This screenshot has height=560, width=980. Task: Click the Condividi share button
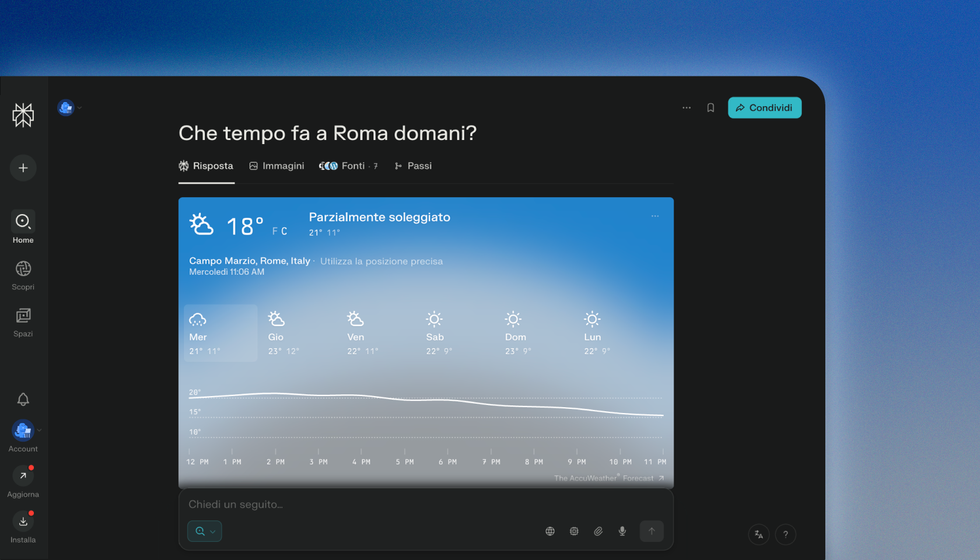[x=764, y=108]
